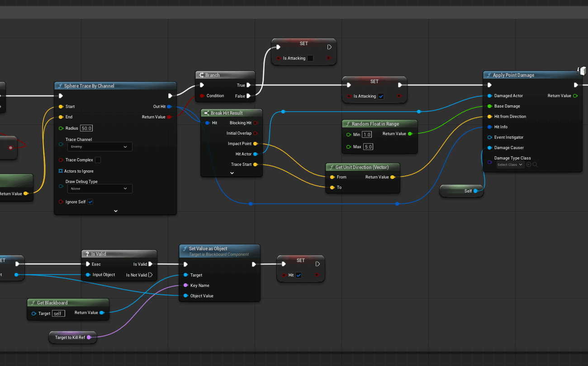Click Base Damage input pin
This screenshot has height=366, width=588.
pos(489,106)
